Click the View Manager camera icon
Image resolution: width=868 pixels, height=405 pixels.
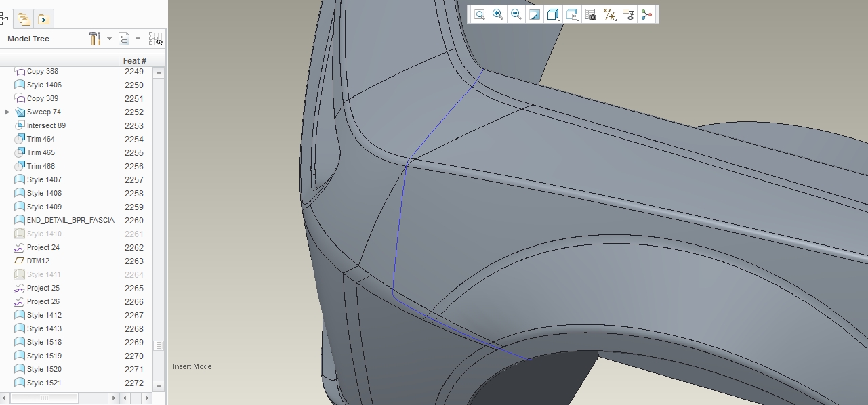point(591,14)
